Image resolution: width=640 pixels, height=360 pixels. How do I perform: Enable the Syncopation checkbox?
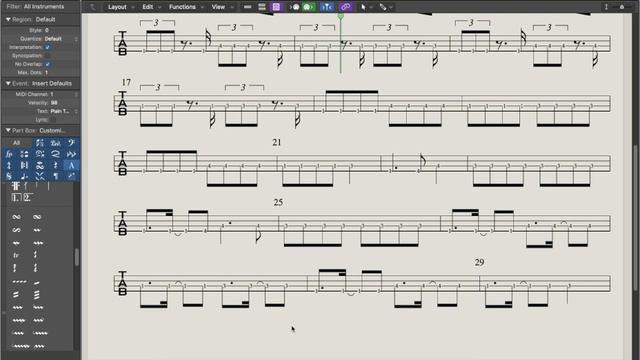pyautogui.click(x=48, y=56)
